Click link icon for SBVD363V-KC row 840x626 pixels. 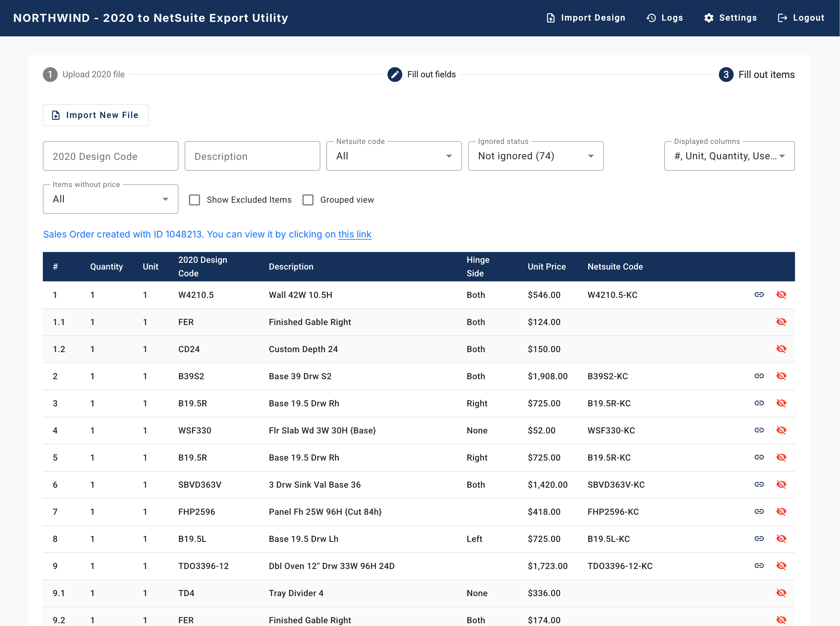[759, 484]
